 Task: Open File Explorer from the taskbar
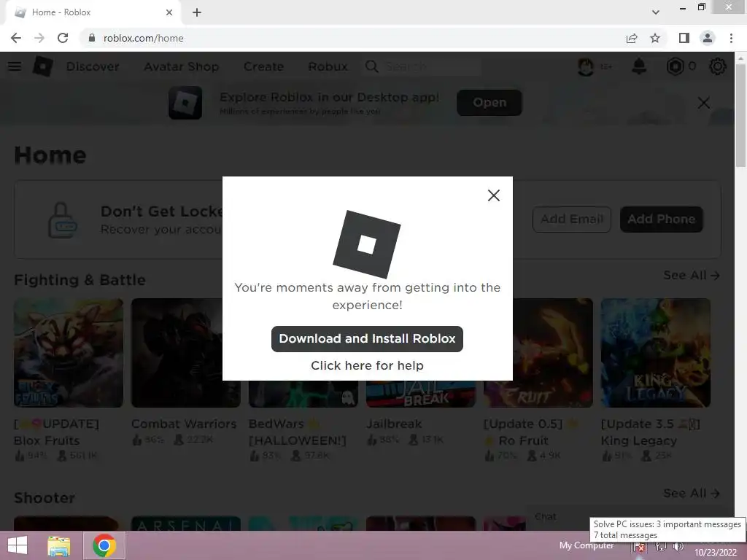(58, 545)
